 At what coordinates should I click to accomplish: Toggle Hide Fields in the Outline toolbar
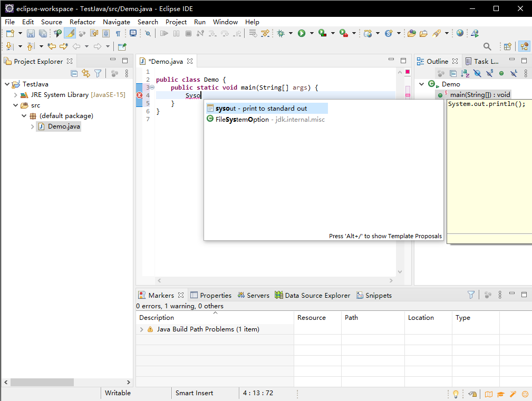tap(477, 73)
